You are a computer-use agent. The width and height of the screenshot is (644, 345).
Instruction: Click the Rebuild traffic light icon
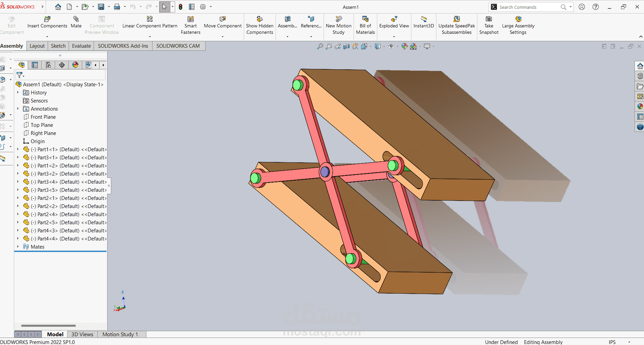[181, 7]
